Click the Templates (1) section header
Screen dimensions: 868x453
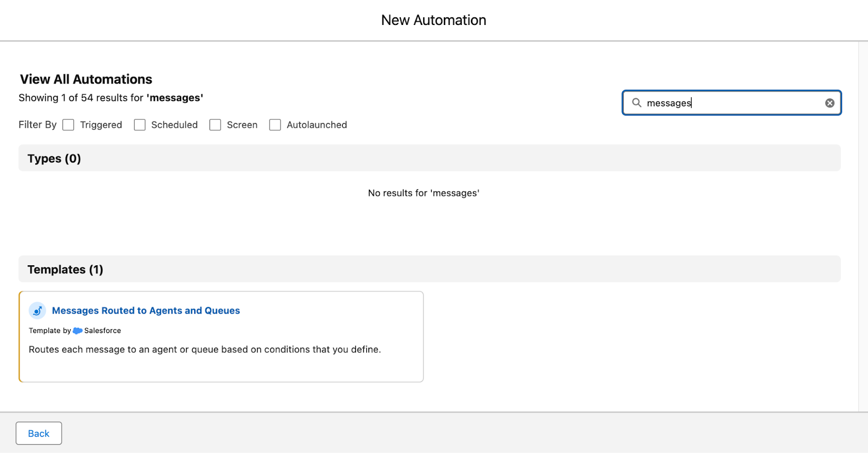tap(65, 270)
